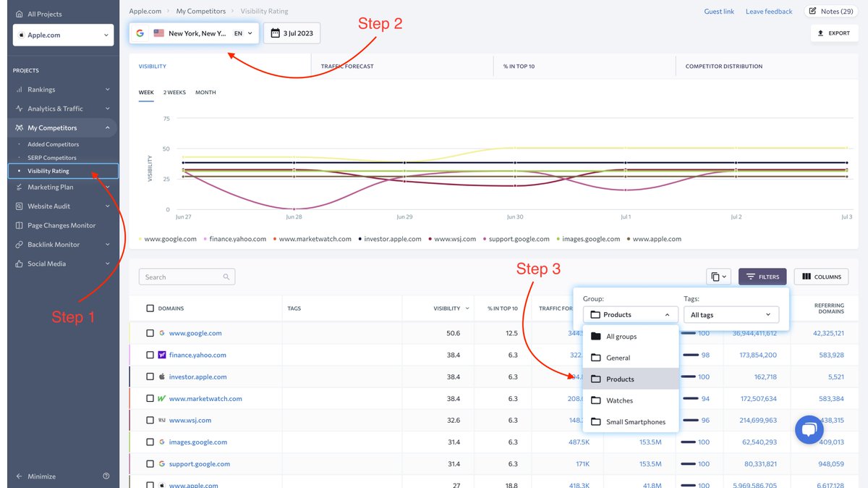Select Watches in the group list

pyautogui.click(x=631, y=400)
